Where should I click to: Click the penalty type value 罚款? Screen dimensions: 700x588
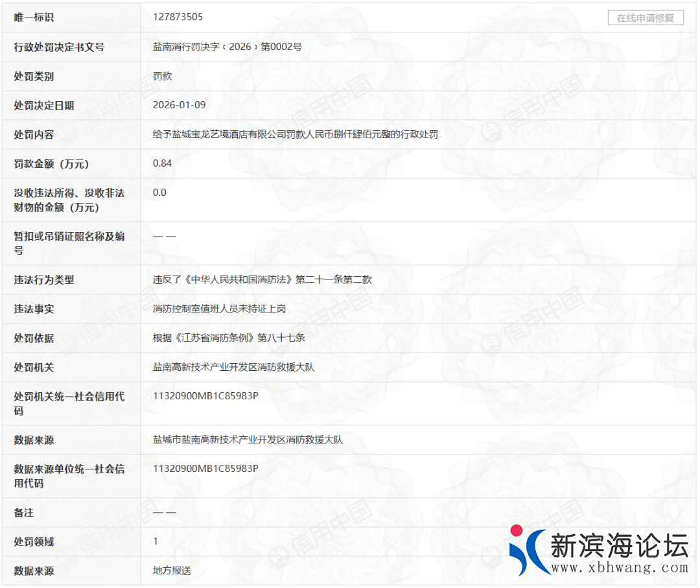[162, 76]
